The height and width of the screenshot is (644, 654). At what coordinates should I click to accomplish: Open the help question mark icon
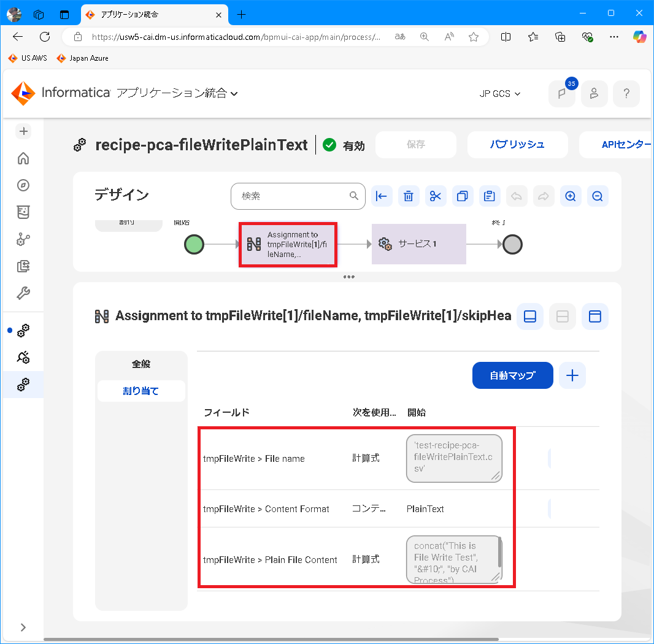coord(626,93)
